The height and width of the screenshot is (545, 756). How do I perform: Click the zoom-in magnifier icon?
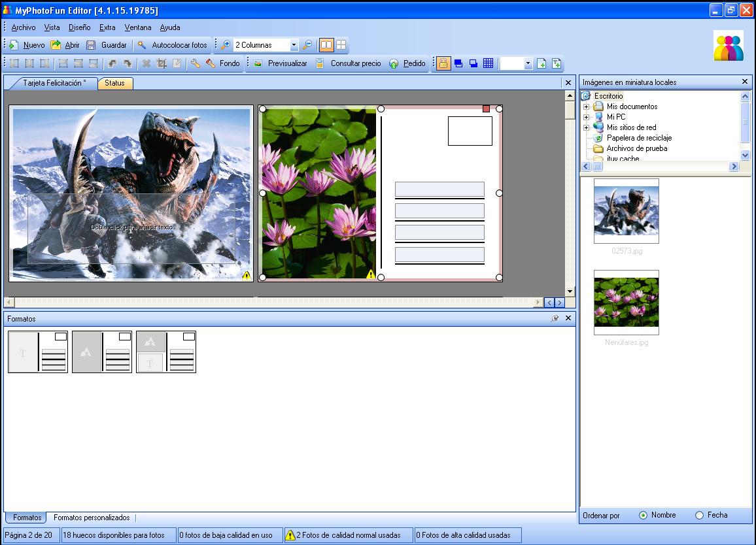click(x=225, y=45)
